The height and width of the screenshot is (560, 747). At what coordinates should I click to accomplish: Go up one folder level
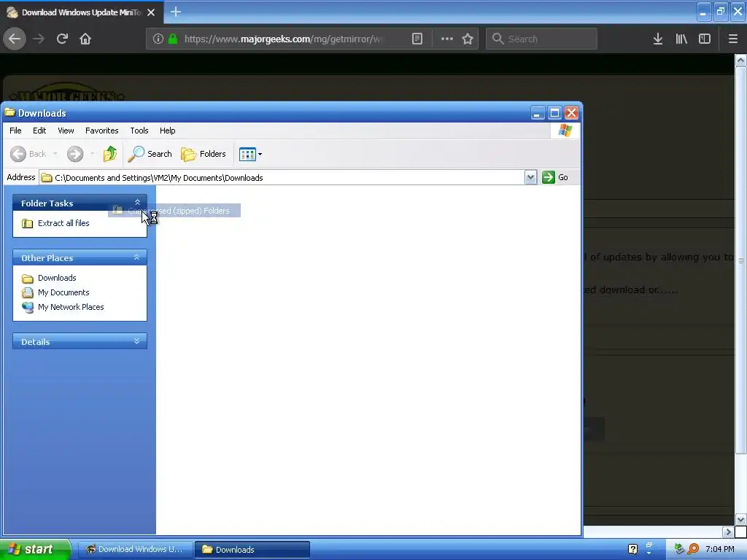[110, 154]
